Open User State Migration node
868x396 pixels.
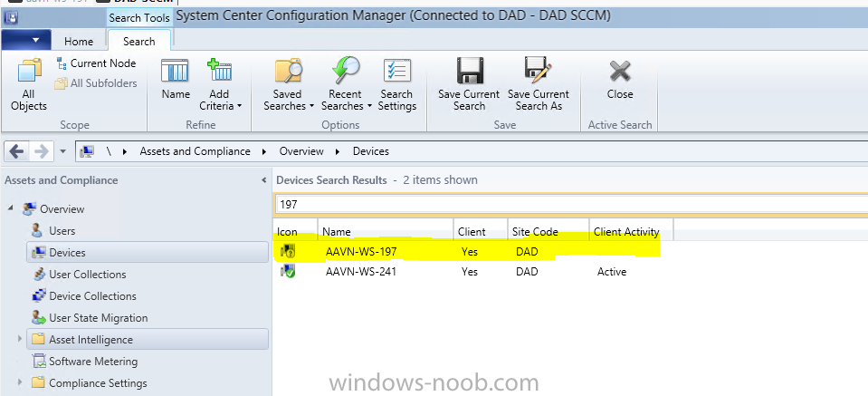99,318
